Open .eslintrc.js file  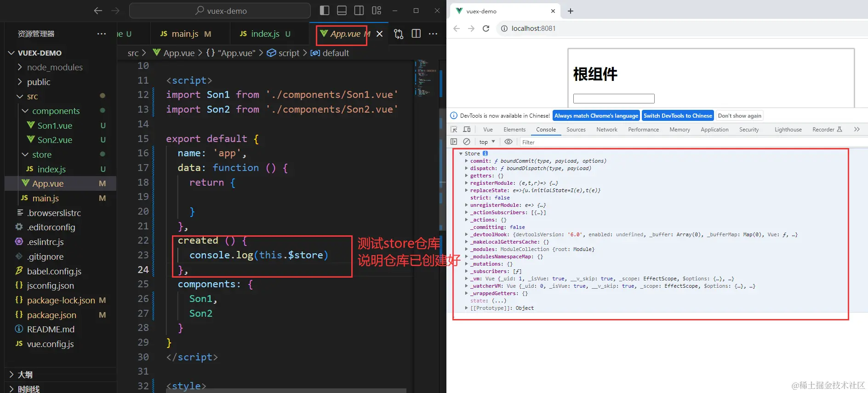click(46, 242)
